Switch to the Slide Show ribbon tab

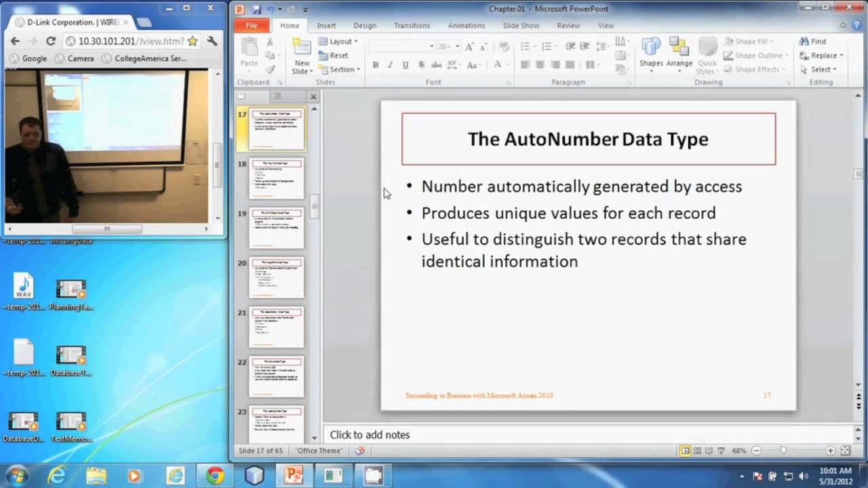click(521, 26)
